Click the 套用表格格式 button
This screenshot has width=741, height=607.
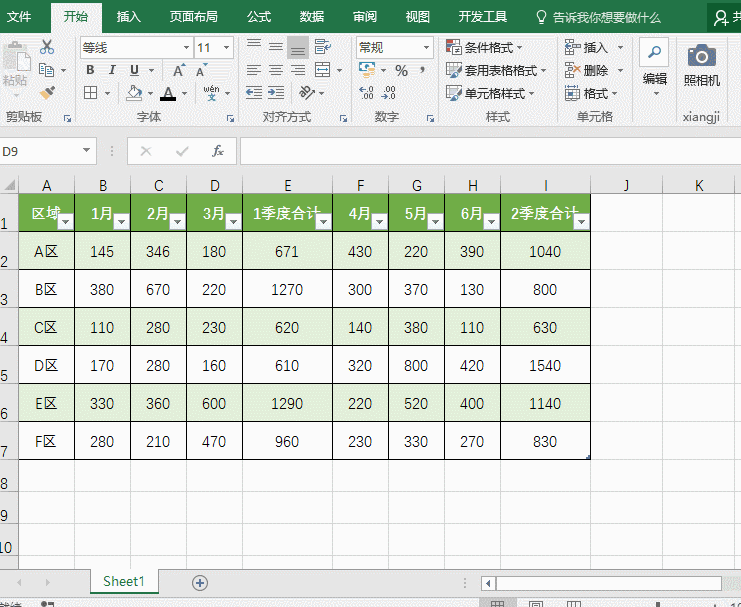coord(496,71)
